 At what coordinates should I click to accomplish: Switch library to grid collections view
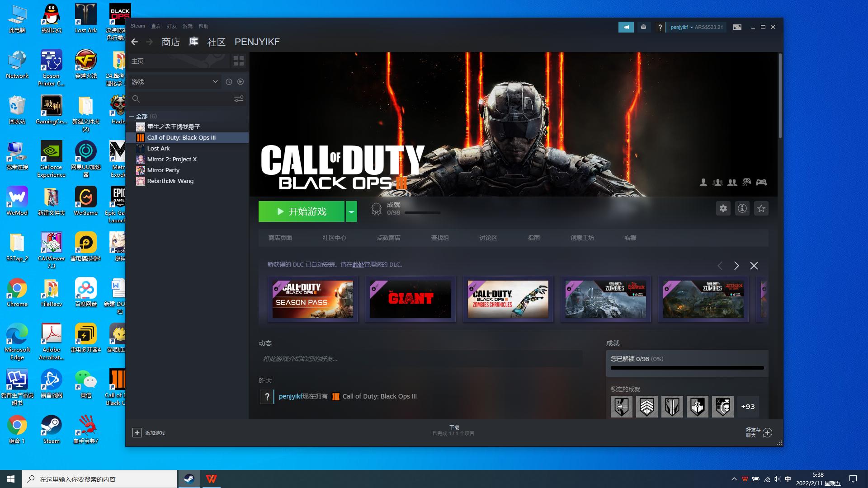[x=239, y=61]
